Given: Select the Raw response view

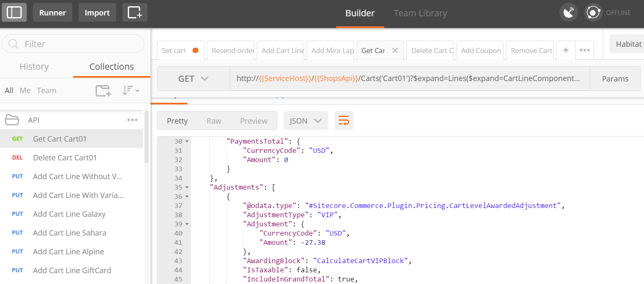Looking at the screenshot, I should pos(214,121).
